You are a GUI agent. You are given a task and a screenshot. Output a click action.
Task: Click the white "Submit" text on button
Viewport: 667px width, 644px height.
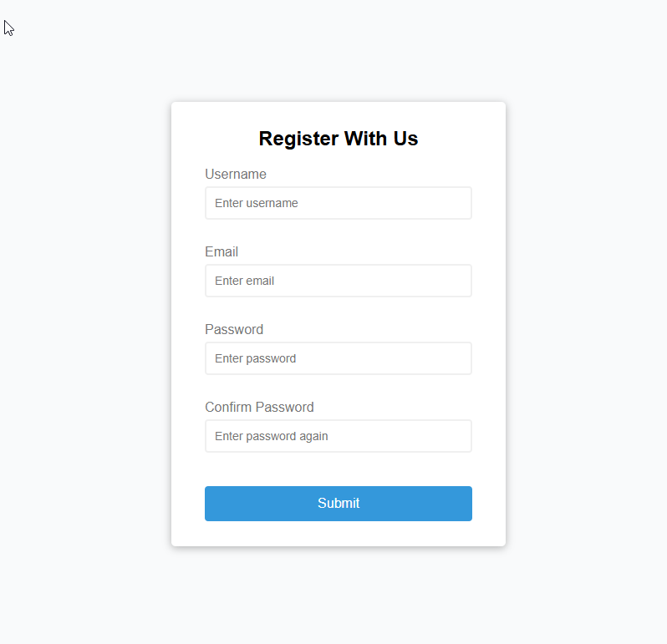339,504
